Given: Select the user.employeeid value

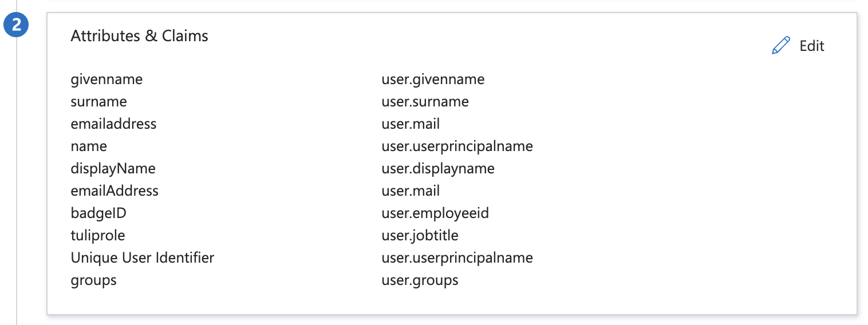Looking at the screenshot, I should click(x=435, y=213).
